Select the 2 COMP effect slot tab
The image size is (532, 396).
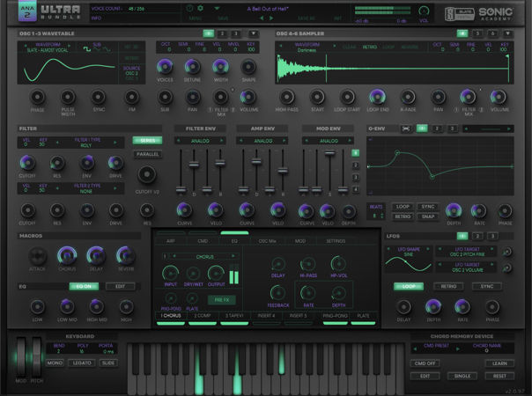pyautogui.click(x=202, y=315)
